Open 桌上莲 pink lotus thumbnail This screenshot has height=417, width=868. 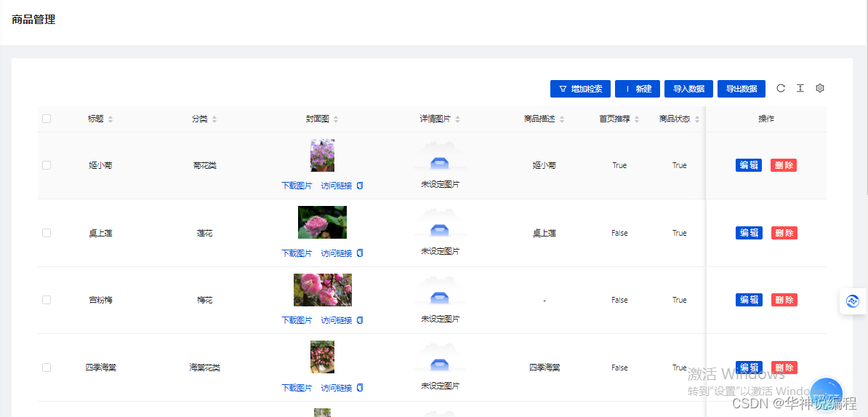point(322,223)
